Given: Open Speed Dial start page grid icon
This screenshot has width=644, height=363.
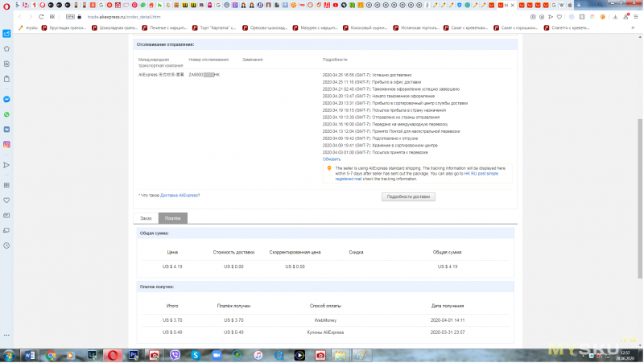Looking at the screenshot, I should (x=53, y=17).
